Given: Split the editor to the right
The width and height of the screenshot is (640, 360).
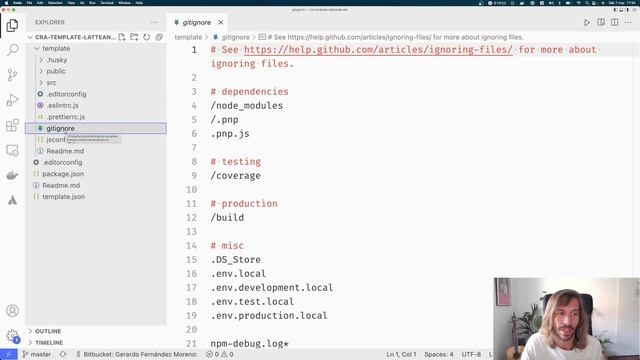Looking at the screenshot, I should tap(614, 22).
